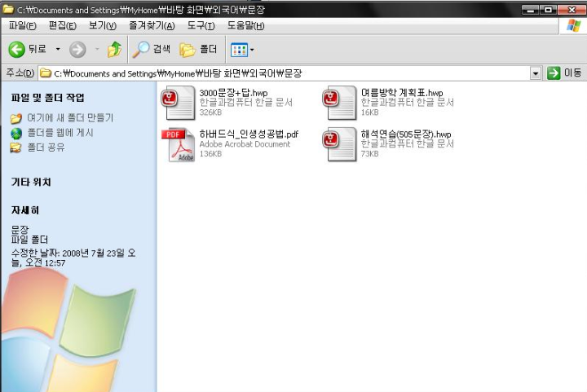Expand the Views dropdown arrow
The image size is (587, 392).
252,50
